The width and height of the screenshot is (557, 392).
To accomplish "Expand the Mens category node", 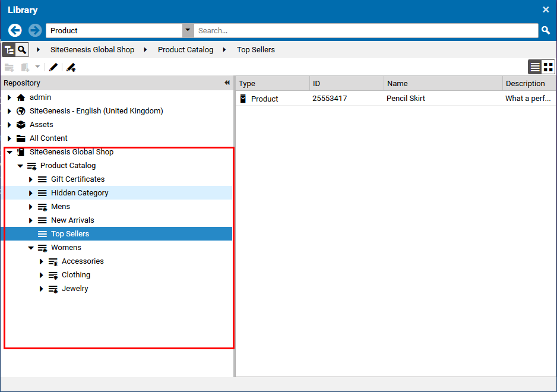I will pyautogui.click(x=31, y=207).
